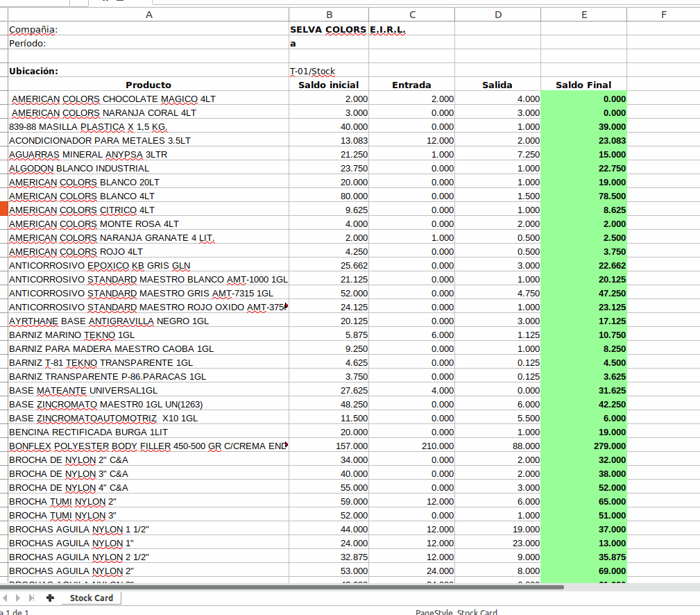This screenshot has height=615, width=700.
Task: Select the 'Salida' header cell
Action: 497,85
